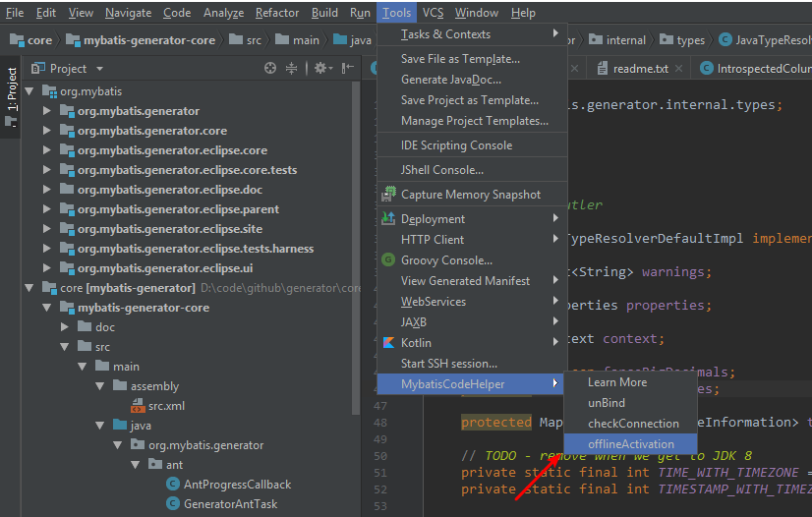812x517 pixels.
Task: Select Start SSH session... entry
Action: coord(472,364)
